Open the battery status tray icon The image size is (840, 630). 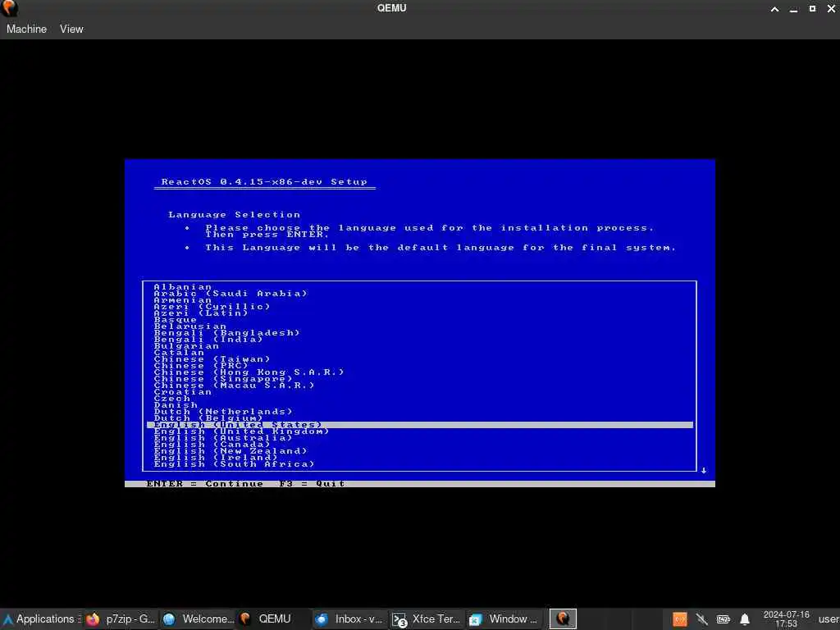coord(724,619)
